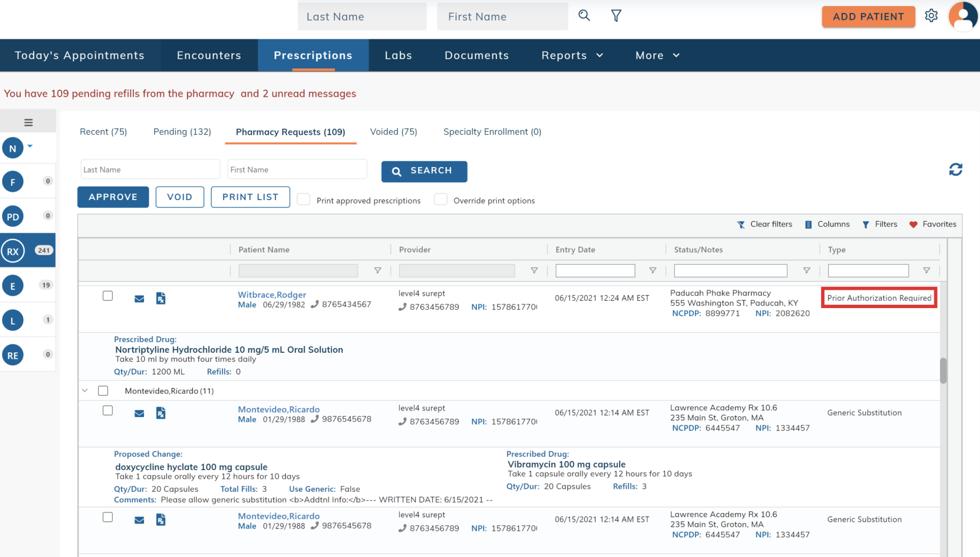This screenshot has height=557, width=980.
Task: Click the magnifier search icon in header
Action: (584, 16)
